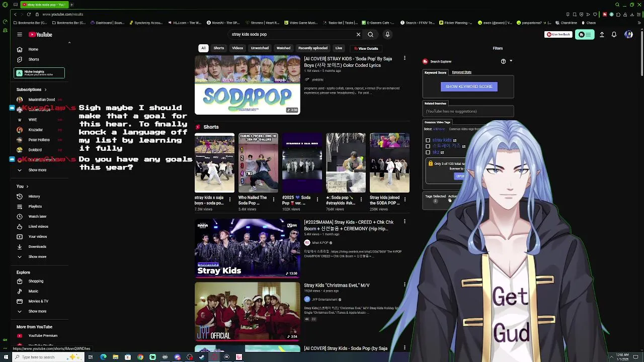
Task: Open the Subscriptions section chevron
Action: 45,89
